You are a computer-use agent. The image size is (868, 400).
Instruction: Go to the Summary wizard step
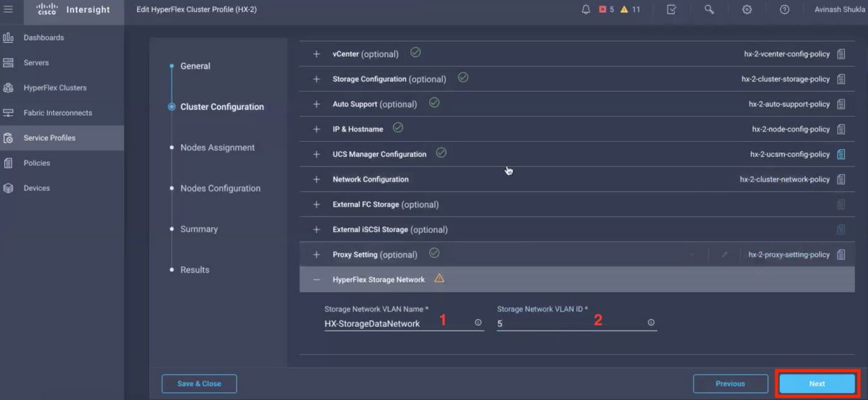click(199, 229)
